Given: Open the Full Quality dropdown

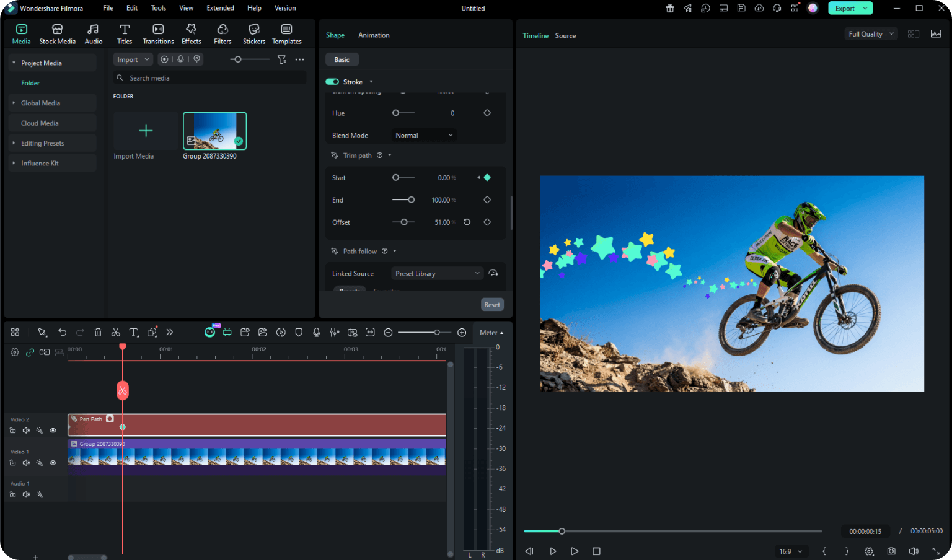Looking at the screenshot, I should pyautogui.click(x=871, y=34).
